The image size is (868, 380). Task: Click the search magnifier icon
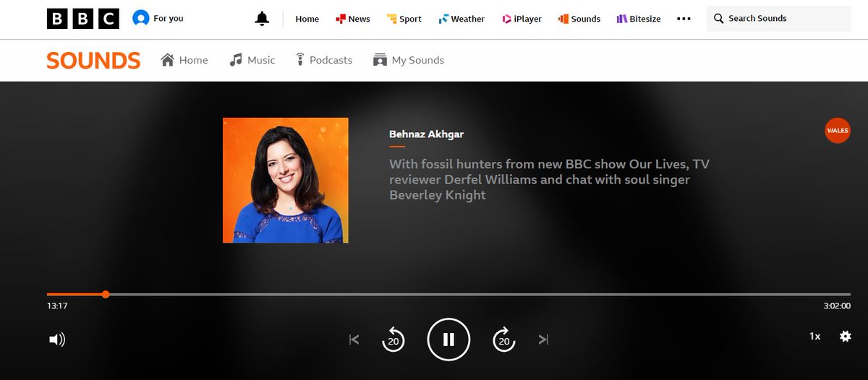click(718, 19)
